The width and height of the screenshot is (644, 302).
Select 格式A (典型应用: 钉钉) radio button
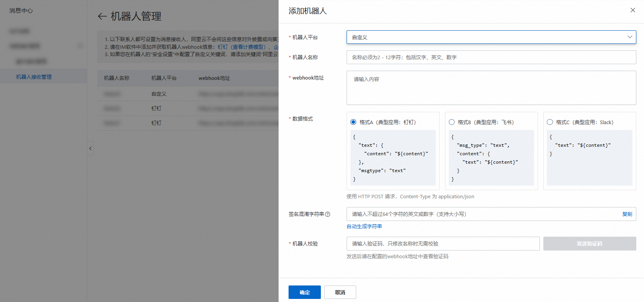pos(354,122)
